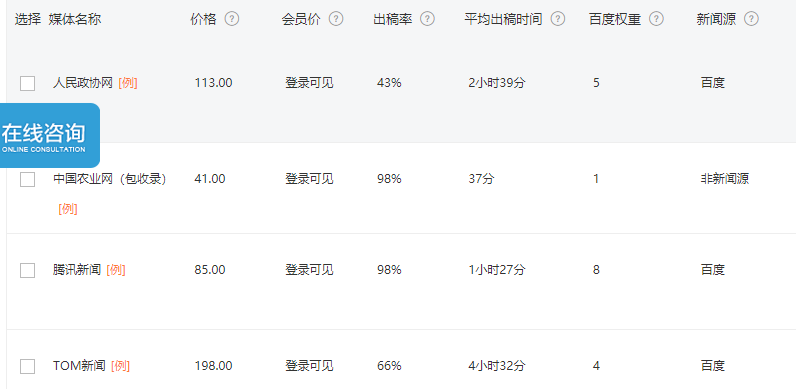Click help icon next to 平均出稿时间

pyautogui.click(x=558, y=19)
